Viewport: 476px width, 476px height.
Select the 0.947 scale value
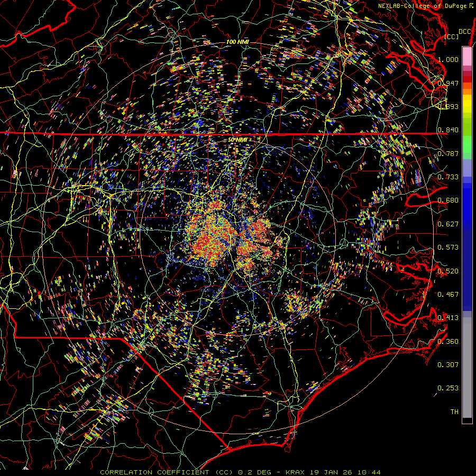448,83
